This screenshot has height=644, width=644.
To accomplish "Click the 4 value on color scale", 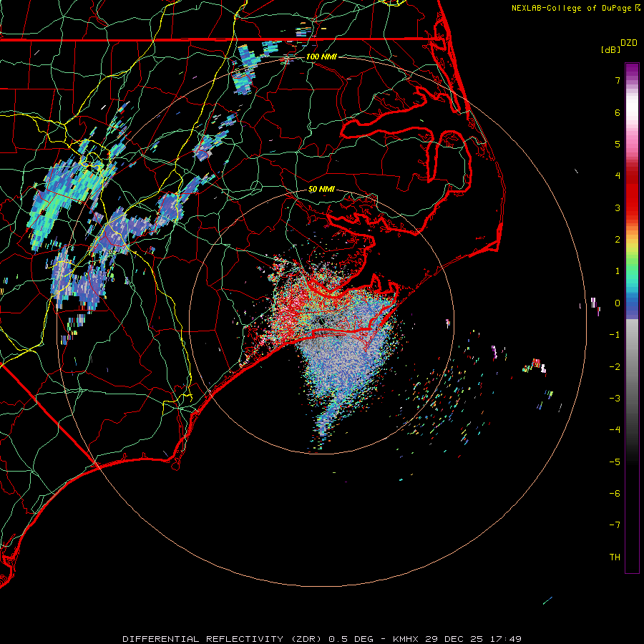I will (618, 176).
